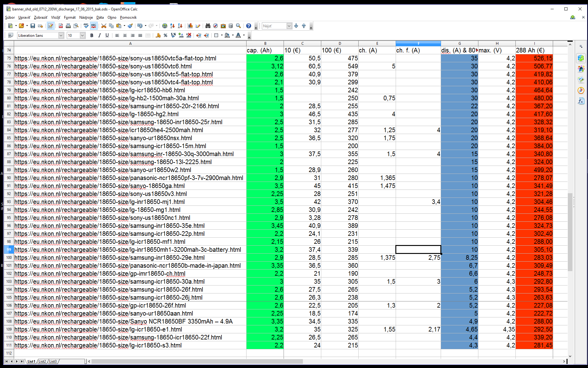Open the font name dropdown
The width and height of the screenshot is (588, 368).
pyautogui.click(x=61, y=36)
